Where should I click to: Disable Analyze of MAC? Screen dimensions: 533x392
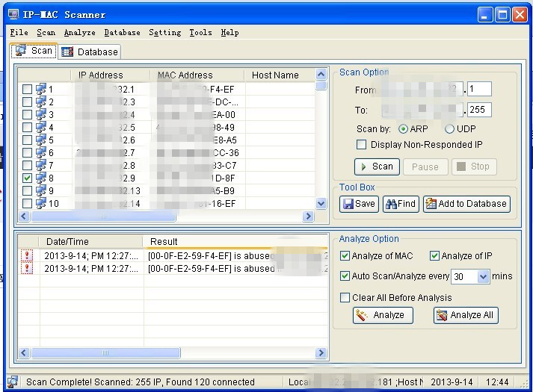click(x=345, y=255)
